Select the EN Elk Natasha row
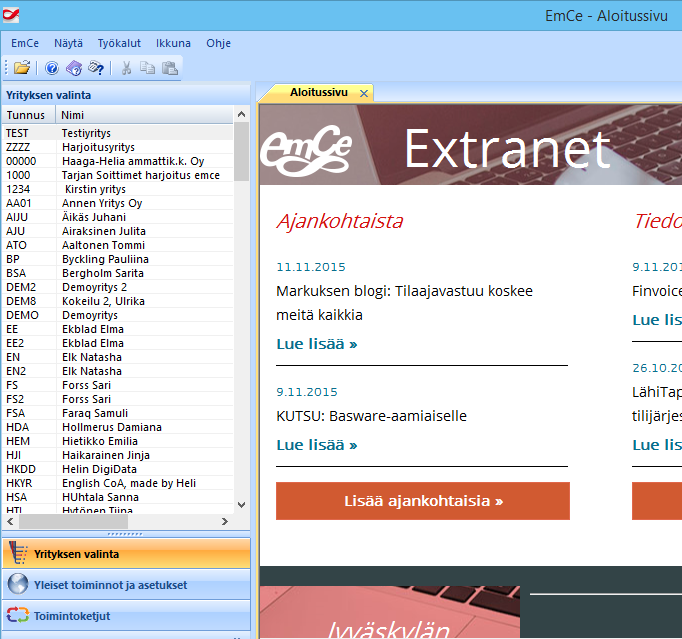682x639 pixels. click(x=118, y=357)
